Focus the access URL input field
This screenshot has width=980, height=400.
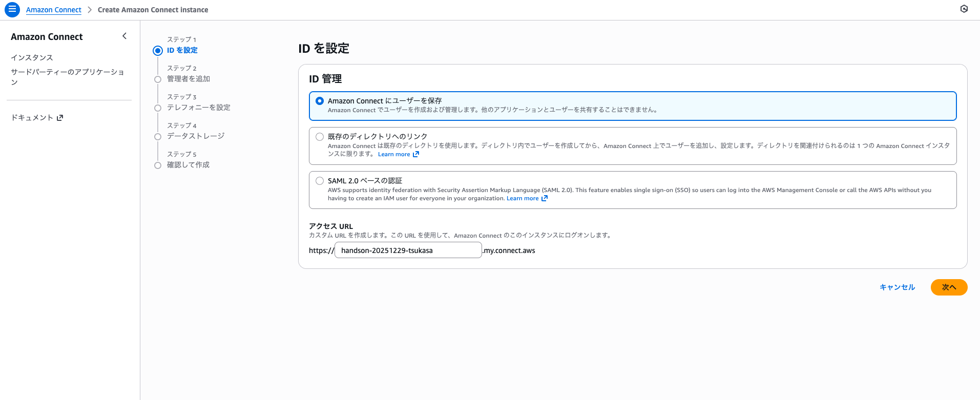(x=408, y=250)
